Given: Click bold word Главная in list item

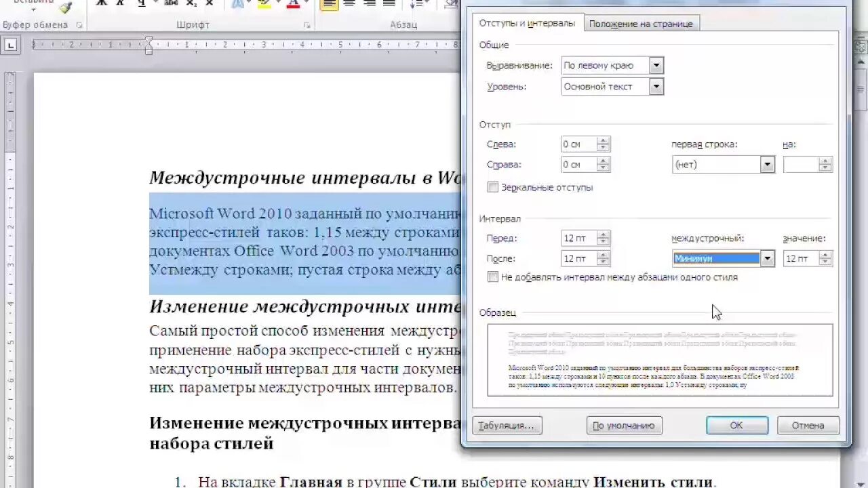Looking at the screenshot, I should tap(310, 482).
